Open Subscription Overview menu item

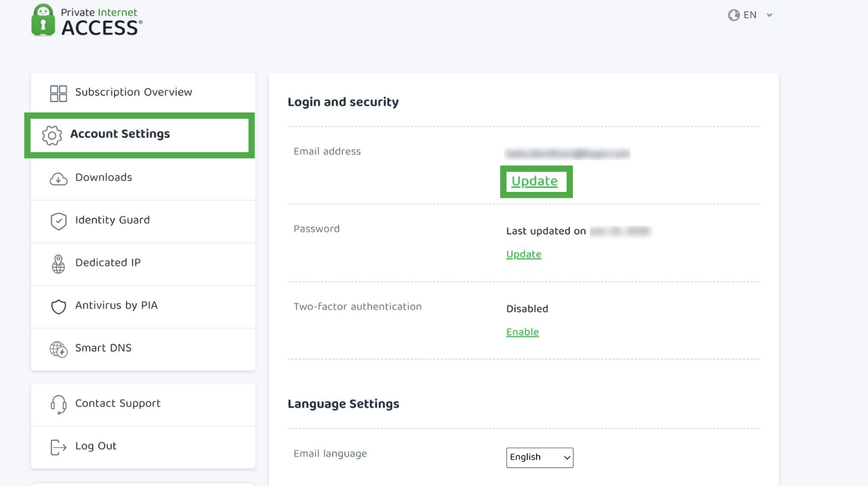pyautogui.click(x=143, y=92)
